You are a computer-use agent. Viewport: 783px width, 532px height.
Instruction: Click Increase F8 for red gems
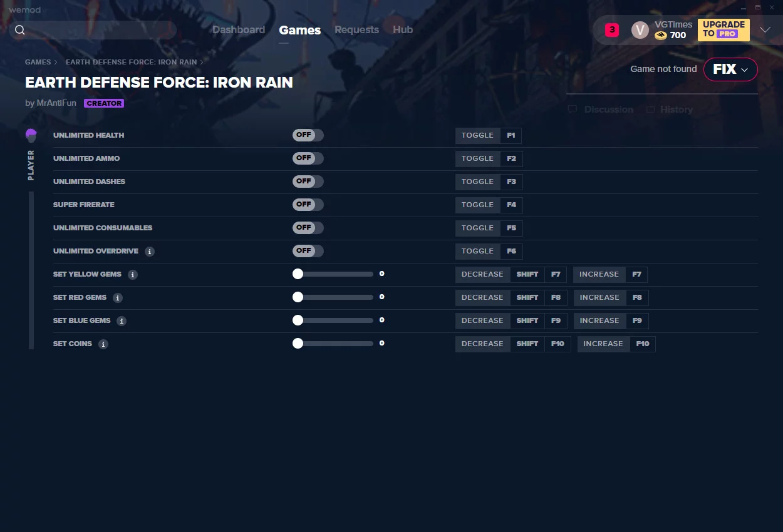(x=611, y=298)
